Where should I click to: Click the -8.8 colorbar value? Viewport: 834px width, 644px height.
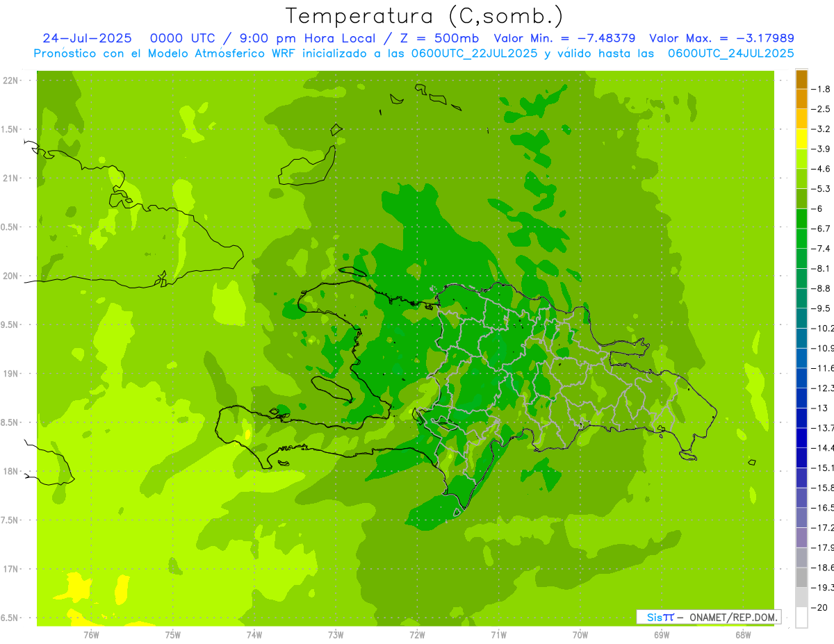[821, 288]
